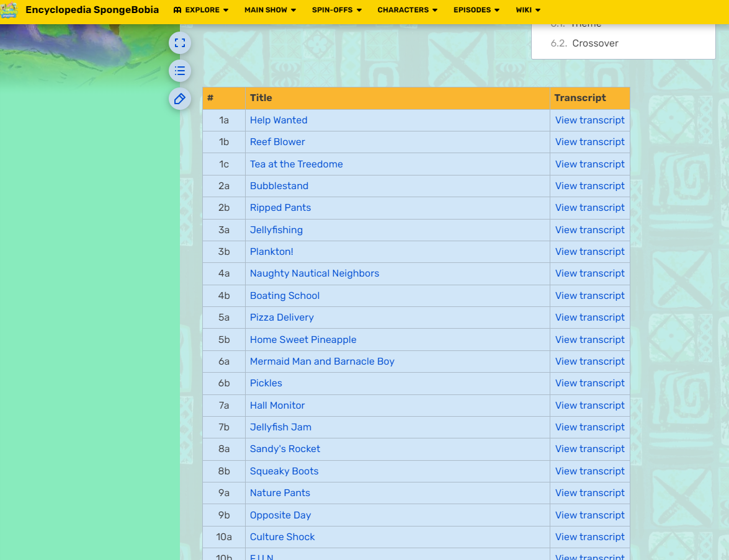Open the Help Wanted episode link
Viewport: 729px width, 560px height.
pyautogui.click(x=279, y=120)
